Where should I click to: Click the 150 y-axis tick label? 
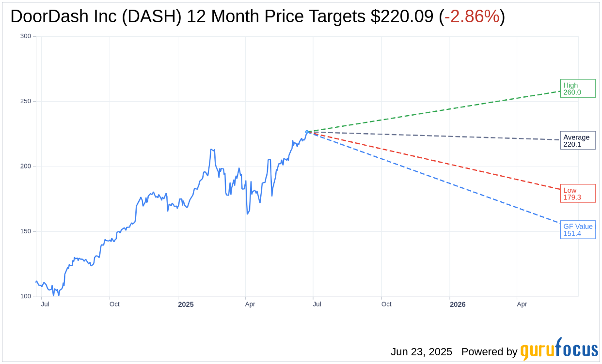(x=26, y=231)
